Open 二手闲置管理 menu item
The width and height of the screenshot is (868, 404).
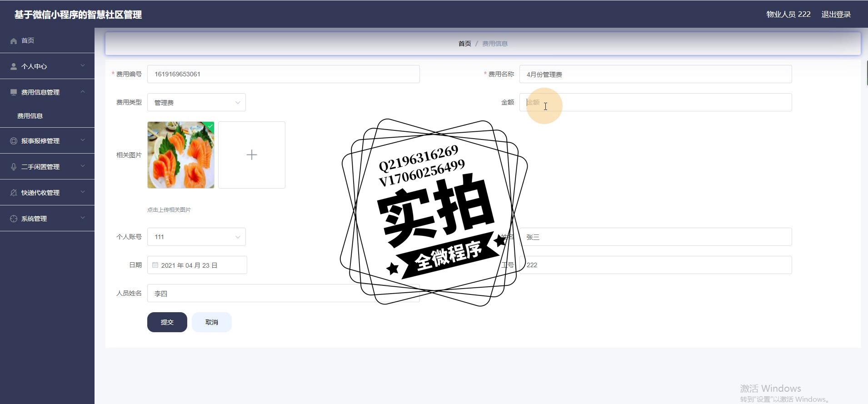(47, 167)
